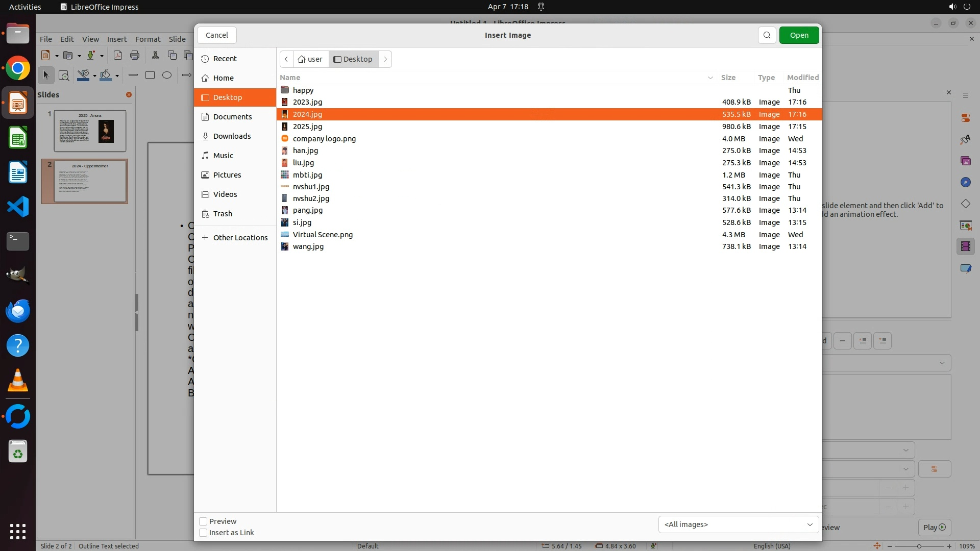Click the search icon in dialog header
Image resolution: width=980 pixels, height=551 pixels.
point(767,35)
